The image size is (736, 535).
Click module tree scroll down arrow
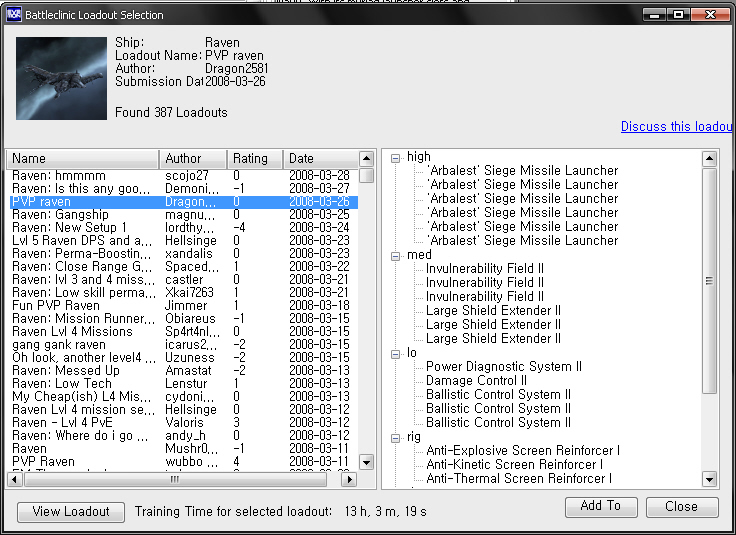coord(709,479)
